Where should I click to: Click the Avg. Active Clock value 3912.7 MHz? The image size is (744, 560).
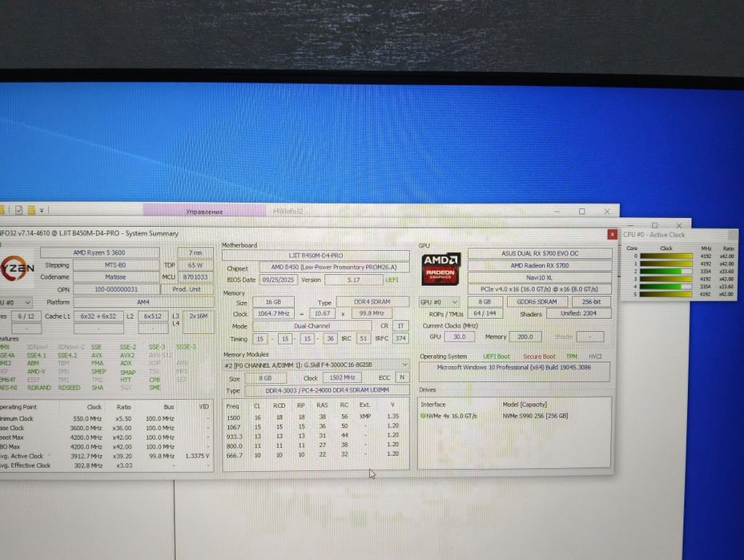(x=86, y=456)
